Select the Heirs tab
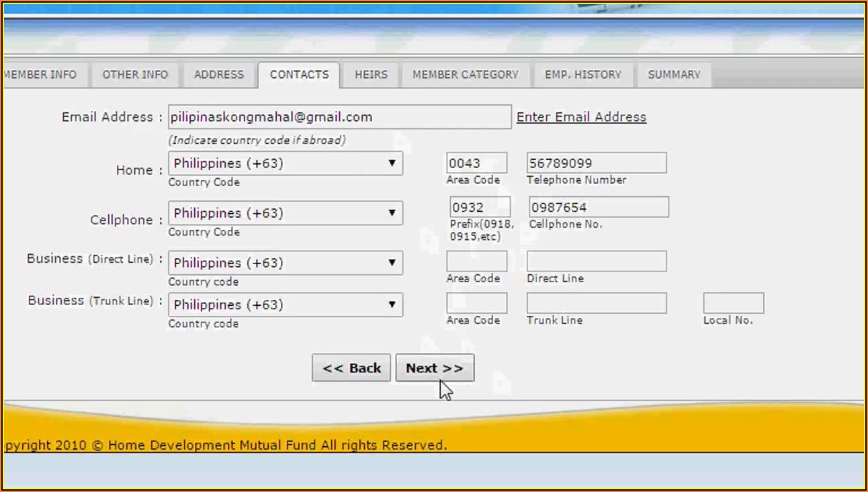Viewport: 868px width, 492px height. click(371, 75)
